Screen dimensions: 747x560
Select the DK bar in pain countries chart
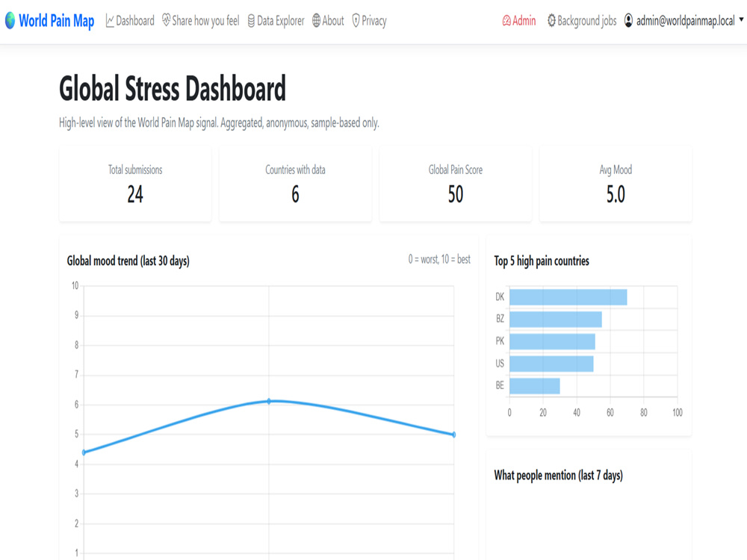click(568, 297)
